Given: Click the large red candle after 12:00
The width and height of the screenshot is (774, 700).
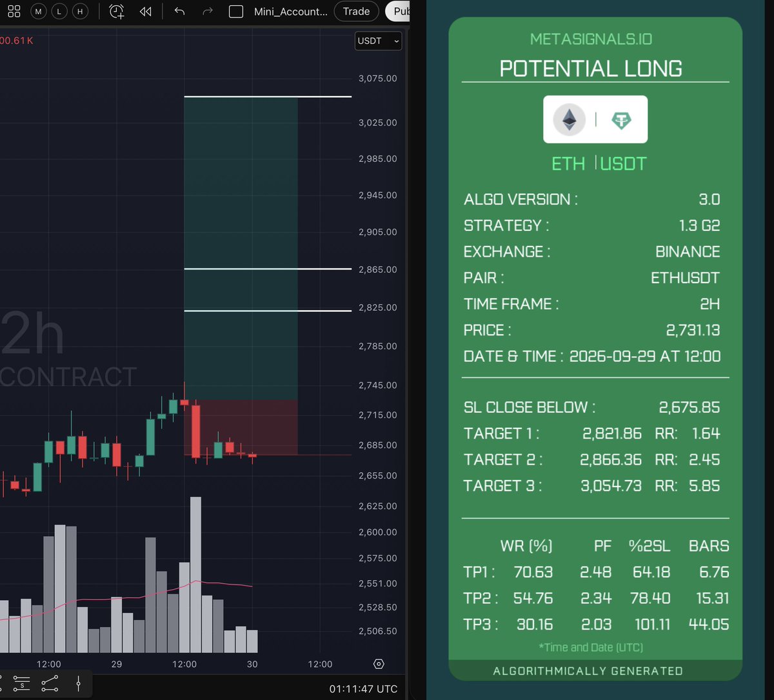Looking at the screenshot, I should pyautogui.click(x=195, y=431).
